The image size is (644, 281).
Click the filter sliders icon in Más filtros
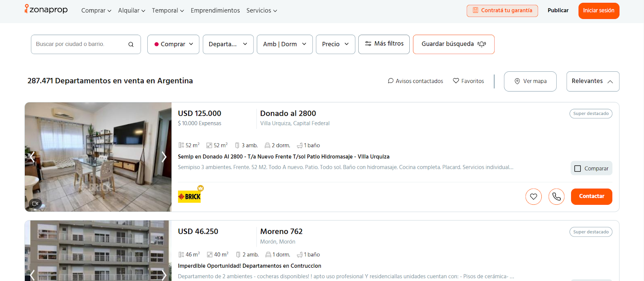(368, 44)
